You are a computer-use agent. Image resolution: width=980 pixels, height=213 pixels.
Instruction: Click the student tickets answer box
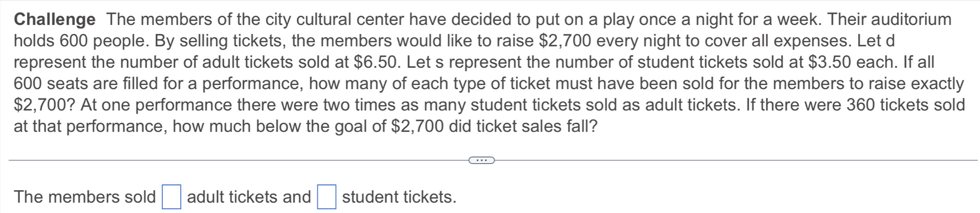coord(326,197)
